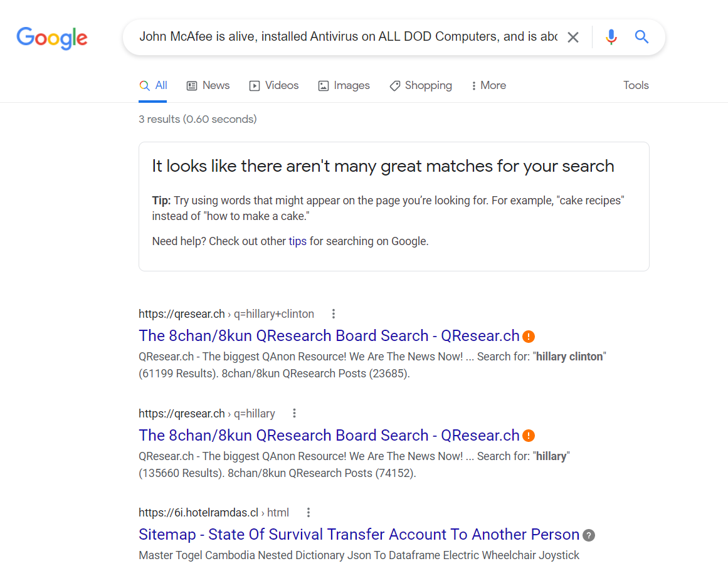
Task: Click inside the search query field
Action: [348, 36]
